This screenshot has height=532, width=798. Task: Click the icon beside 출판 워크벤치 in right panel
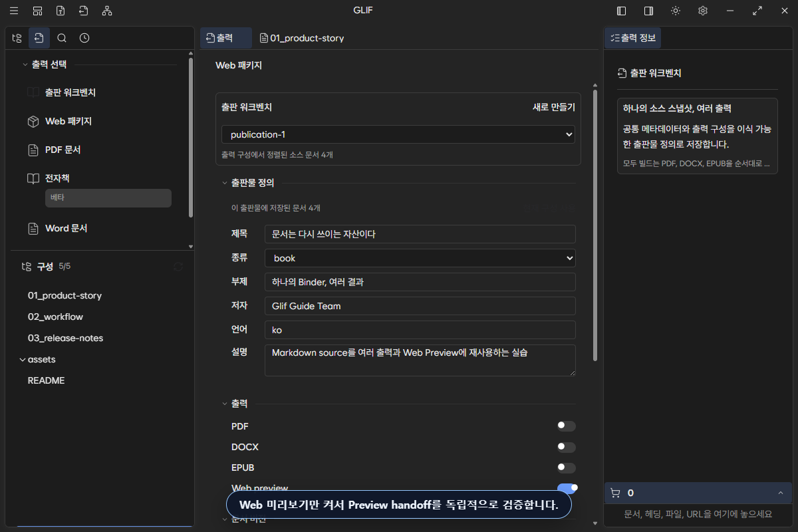pos(622,73)
